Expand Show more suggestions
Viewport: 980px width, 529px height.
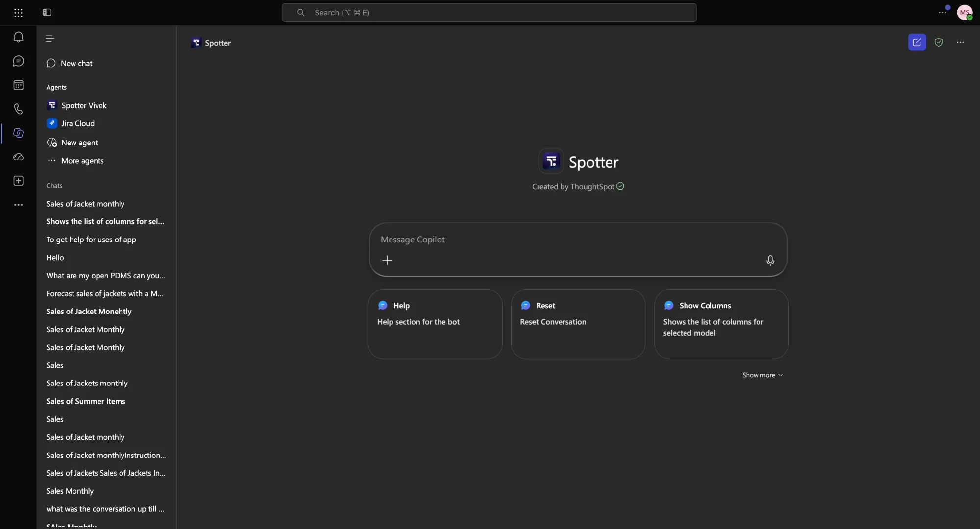pos(762,375)
